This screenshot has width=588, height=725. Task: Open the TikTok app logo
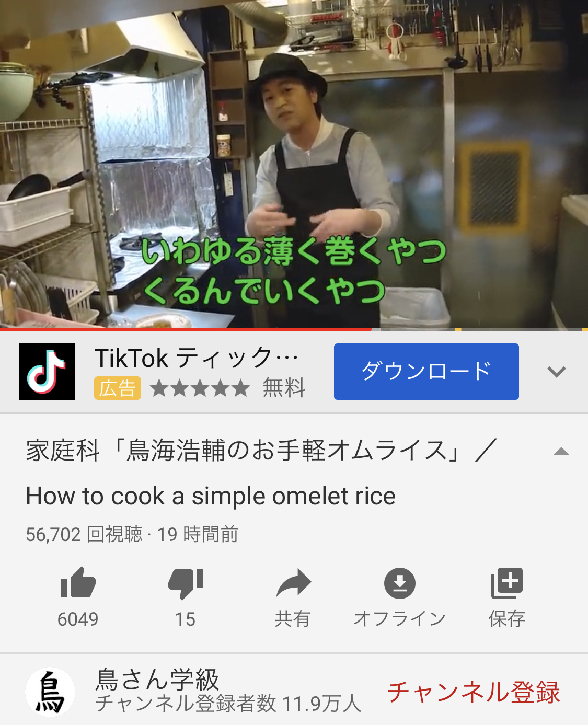47,372
